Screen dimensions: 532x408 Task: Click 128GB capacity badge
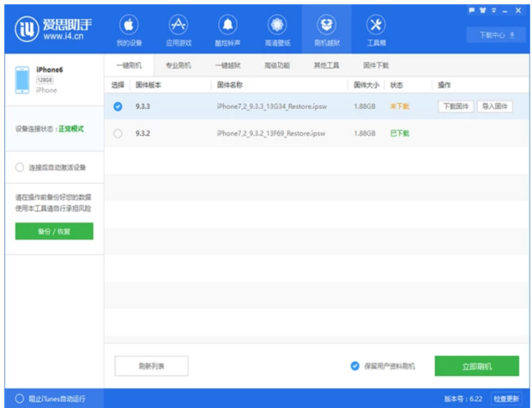coord(45,80)
